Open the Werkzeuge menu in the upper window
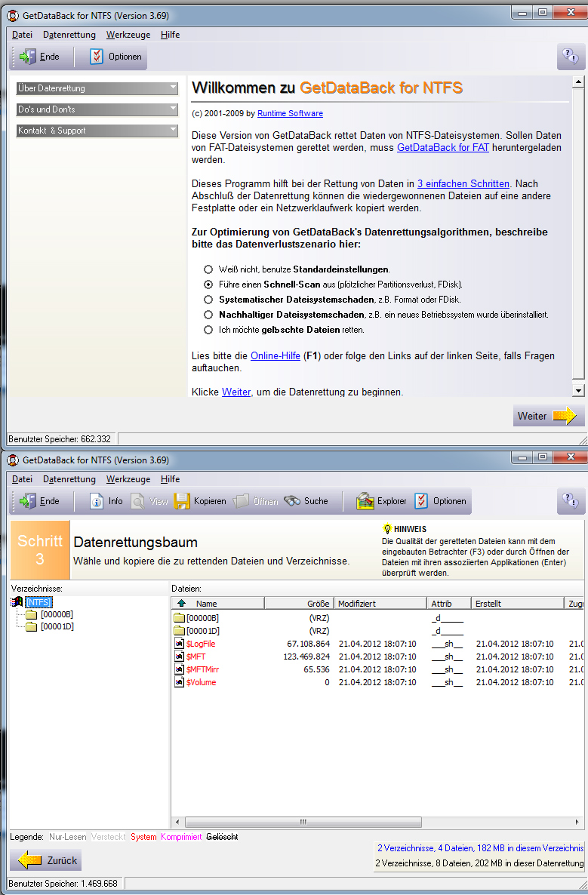This screenshot has width=588, height=895. click(128, 35)
